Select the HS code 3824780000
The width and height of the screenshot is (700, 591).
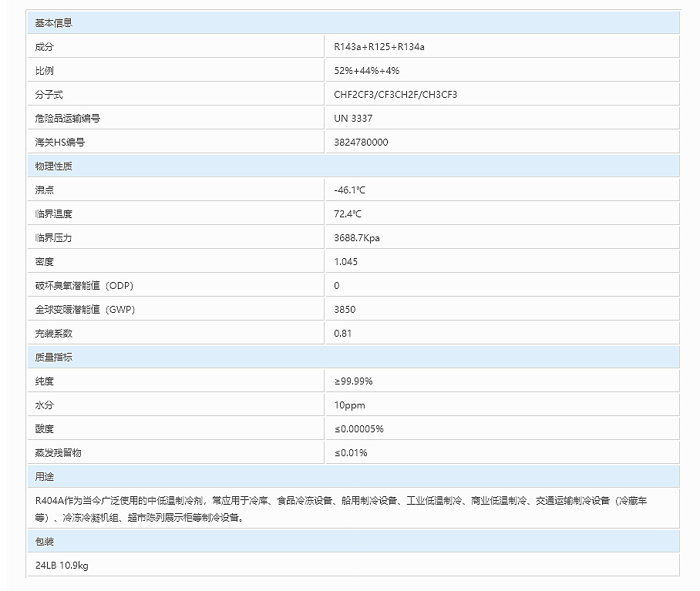point(361,143)
